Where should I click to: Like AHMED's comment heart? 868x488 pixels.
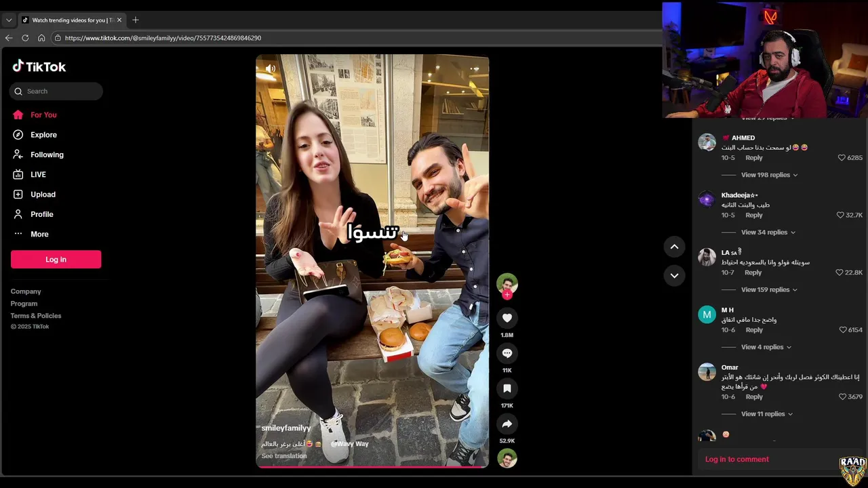[x=842, y=158]
